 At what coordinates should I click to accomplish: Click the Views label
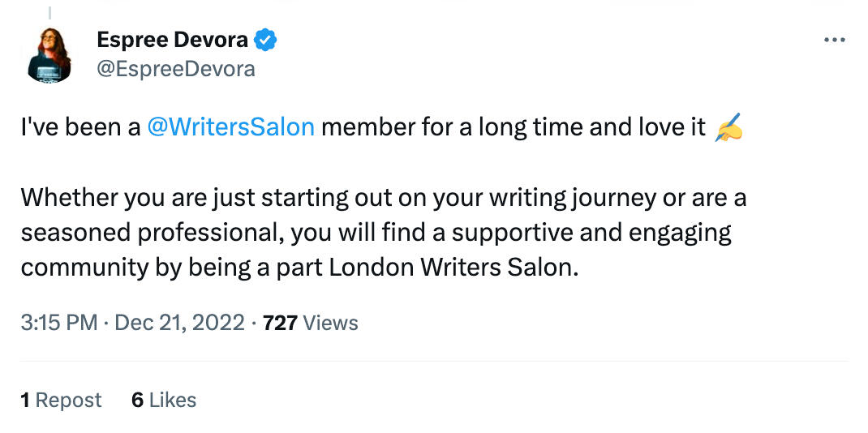pos(331,323)
